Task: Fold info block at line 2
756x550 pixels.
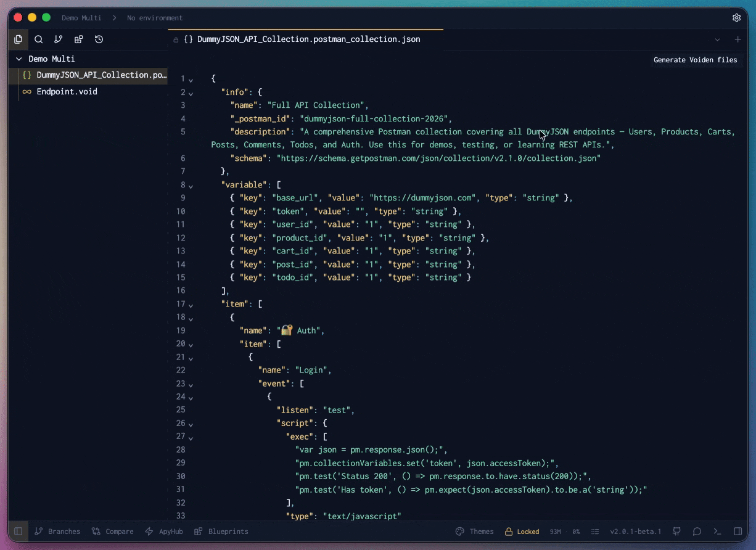Action: click(x=191, y=94)
